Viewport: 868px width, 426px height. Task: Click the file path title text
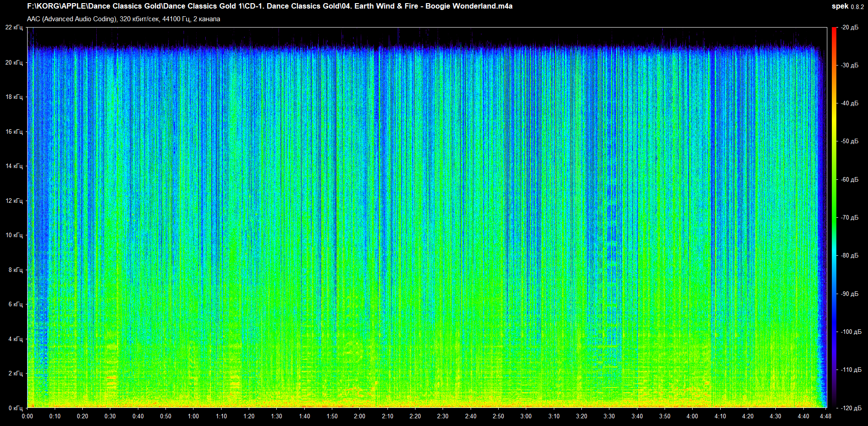click(269, 6)
